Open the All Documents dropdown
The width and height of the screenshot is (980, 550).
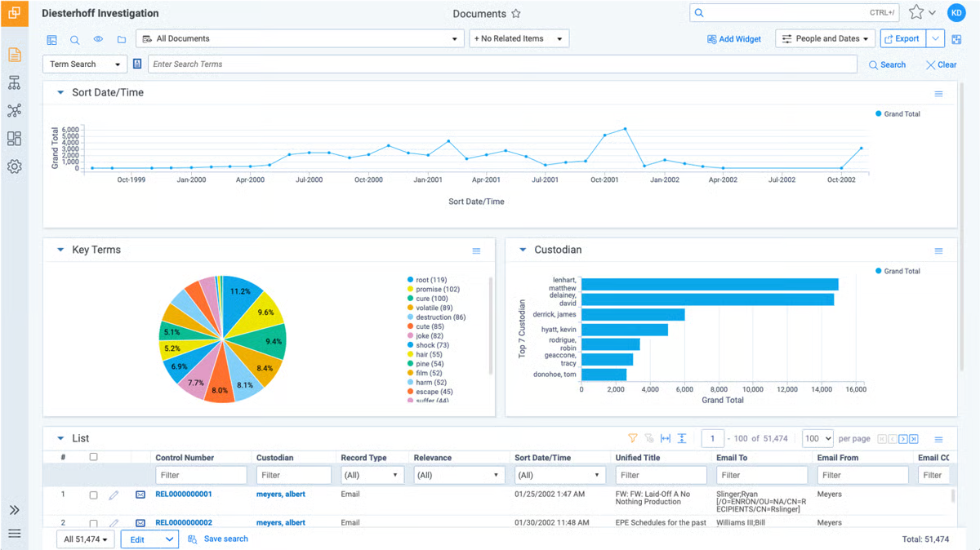click(x=301, y=38)
